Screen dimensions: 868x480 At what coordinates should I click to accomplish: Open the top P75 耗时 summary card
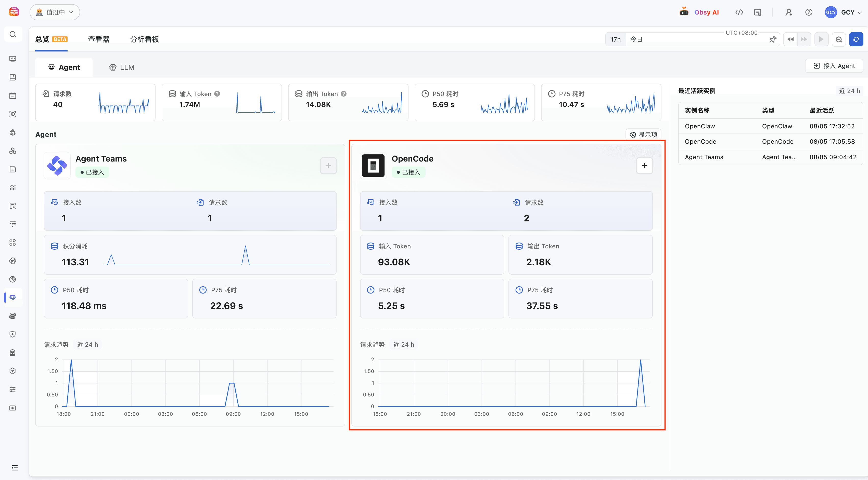[601, 102]
